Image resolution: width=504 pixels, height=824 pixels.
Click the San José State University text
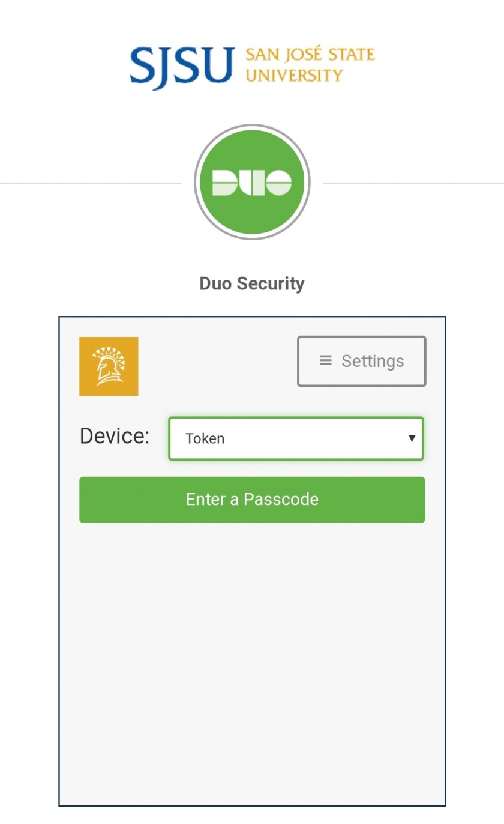pyautogui.click(x=310, y=65)
